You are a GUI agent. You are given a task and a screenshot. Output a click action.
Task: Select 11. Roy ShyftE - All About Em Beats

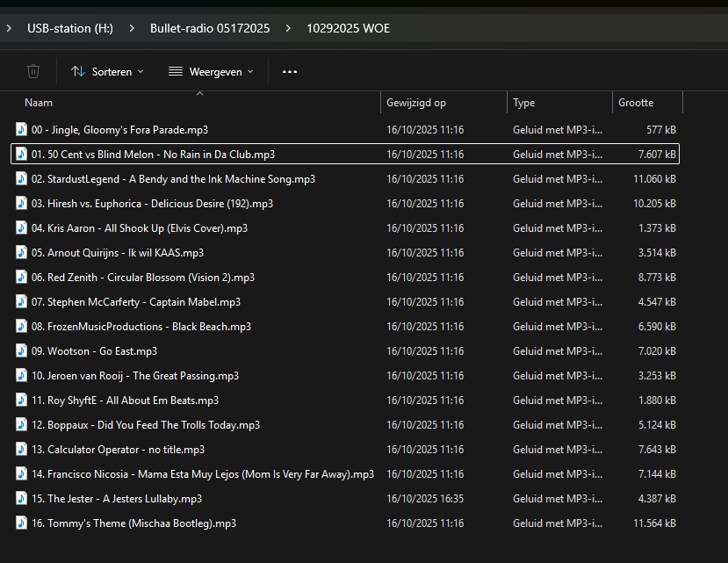pyautogui.click(x=125, y=401)
